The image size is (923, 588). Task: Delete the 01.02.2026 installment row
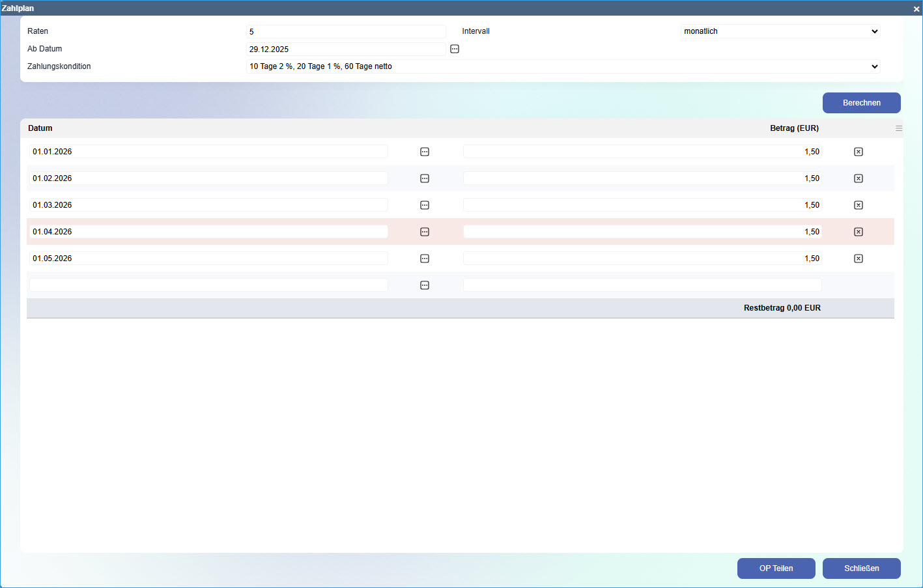[x=859, y=178]
